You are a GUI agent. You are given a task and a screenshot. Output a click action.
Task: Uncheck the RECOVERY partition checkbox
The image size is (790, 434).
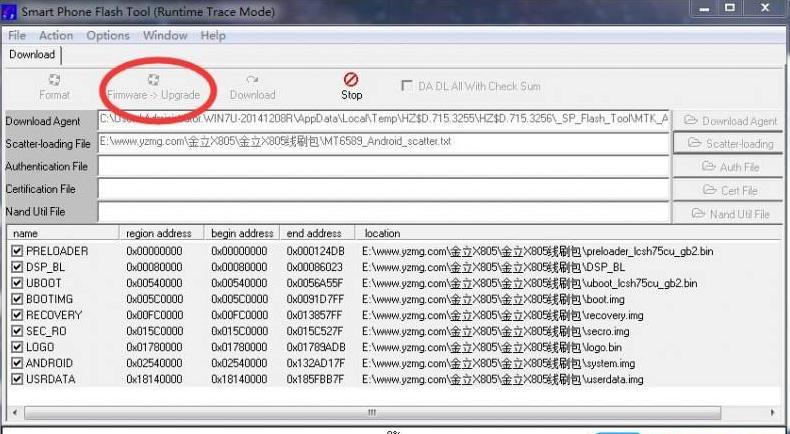[17, 315]
